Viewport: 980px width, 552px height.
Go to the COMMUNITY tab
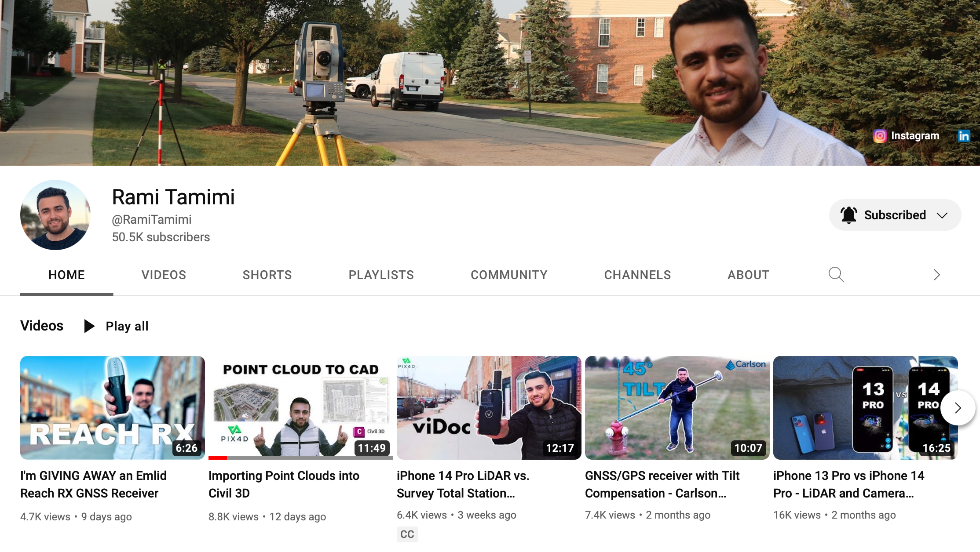509,275
